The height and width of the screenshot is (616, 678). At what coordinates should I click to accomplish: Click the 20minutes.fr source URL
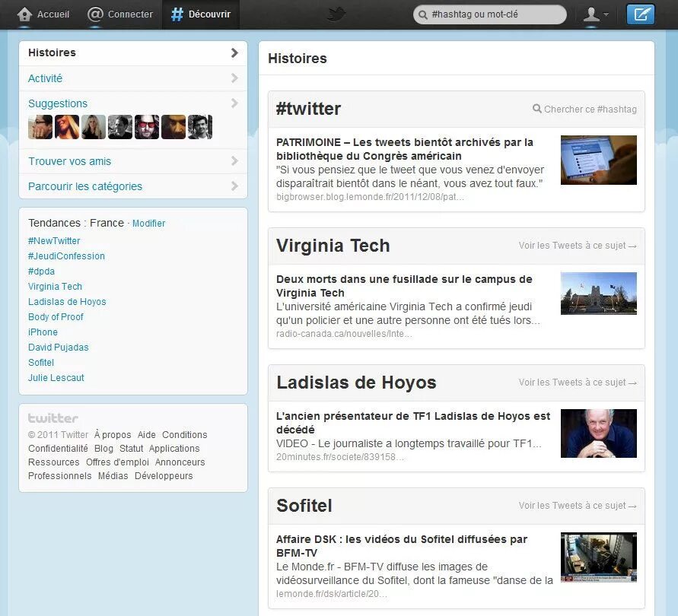[340, 457]
